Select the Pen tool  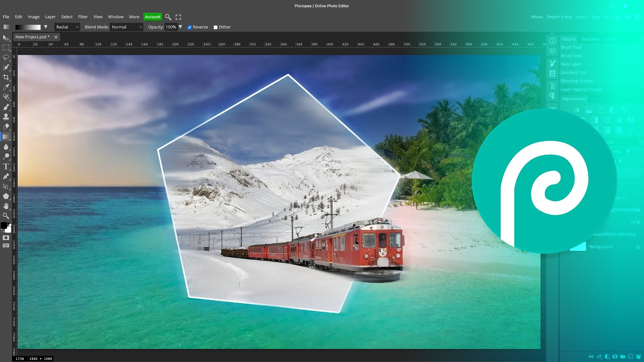6,176
